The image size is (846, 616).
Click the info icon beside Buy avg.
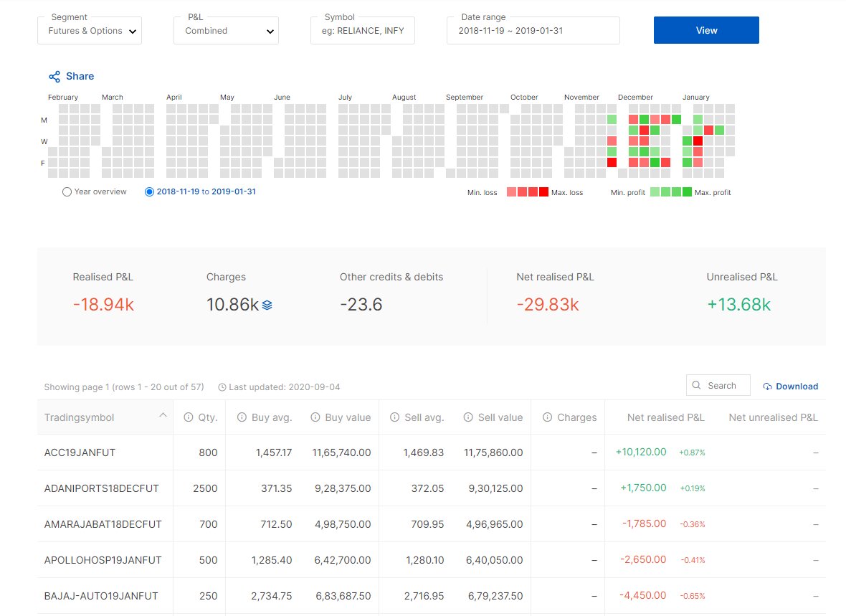[x=242, y=417]
